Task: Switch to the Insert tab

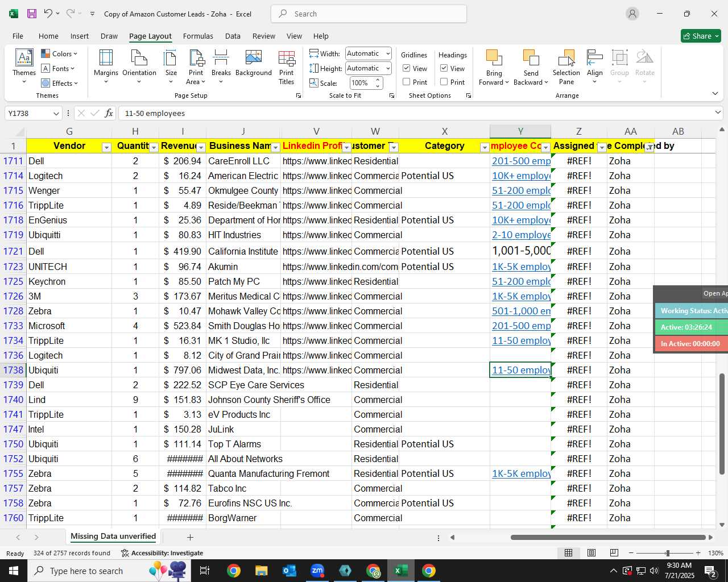Action: coord(80,36)
